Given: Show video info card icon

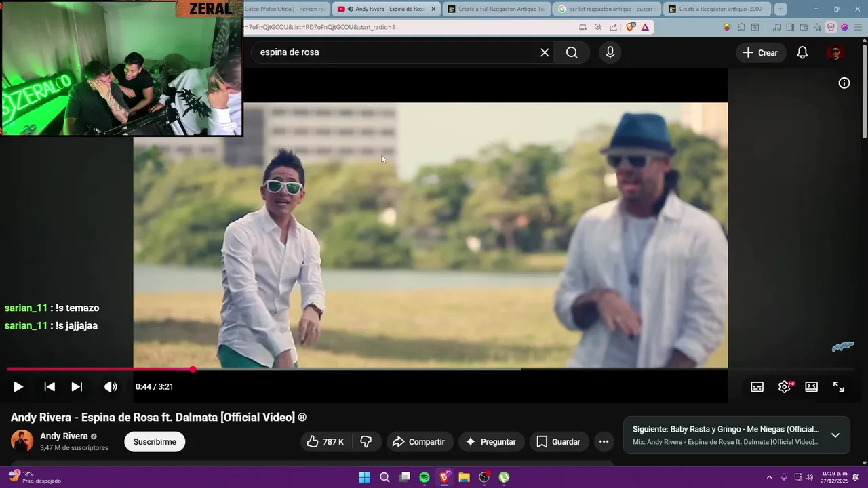Looking at the screenshot, I should point(844,83).
